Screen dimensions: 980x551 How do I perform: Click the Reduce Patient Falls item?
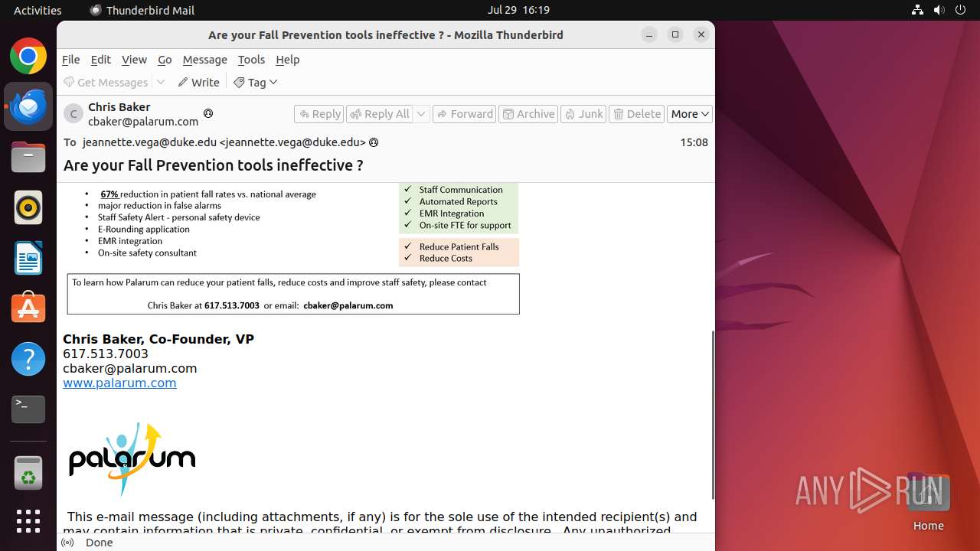point(459,247)
